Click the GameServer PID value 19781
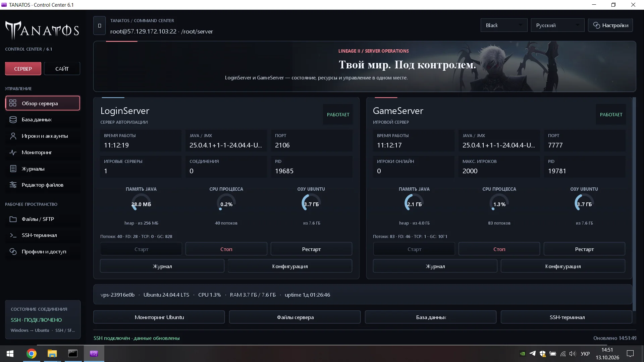644x362 pixels. click(x=557, y=171)
